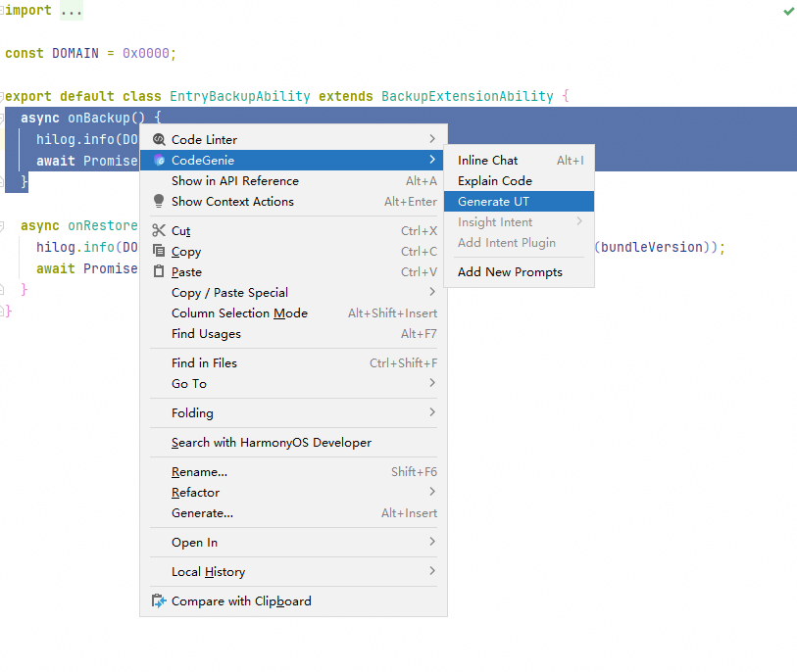Select Show in API Reference
The image size is (797, 672).
(234, 181)
